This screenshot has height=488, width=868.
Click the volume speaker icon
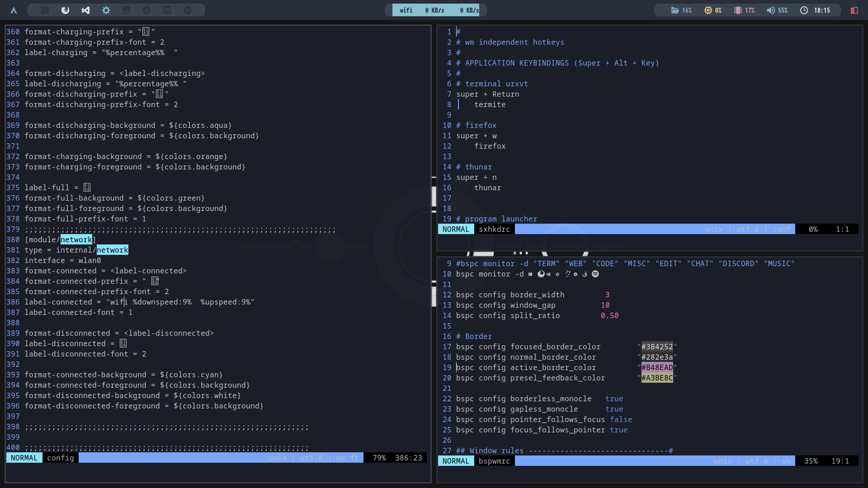click(771, 10)
